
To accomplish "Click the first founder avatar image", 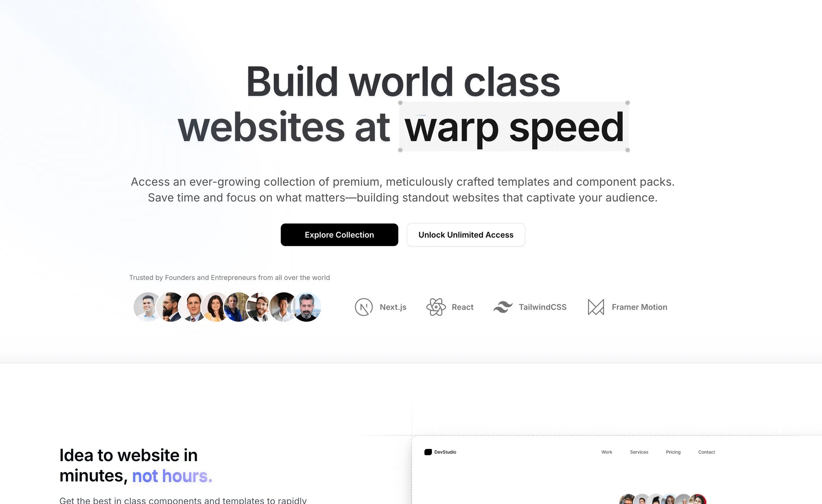I will coord(146,306).
